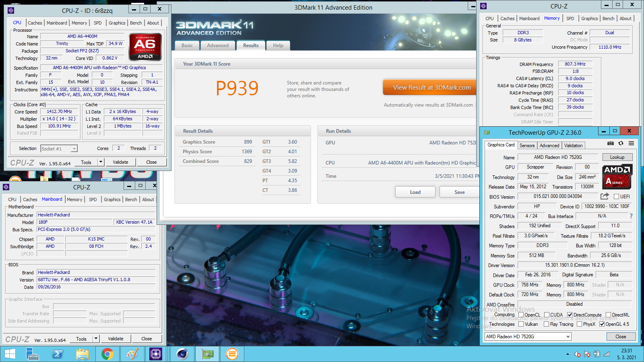Click the GPU-Z title bar card icon
The image size is (644, 362).
[x=487, y=132]
